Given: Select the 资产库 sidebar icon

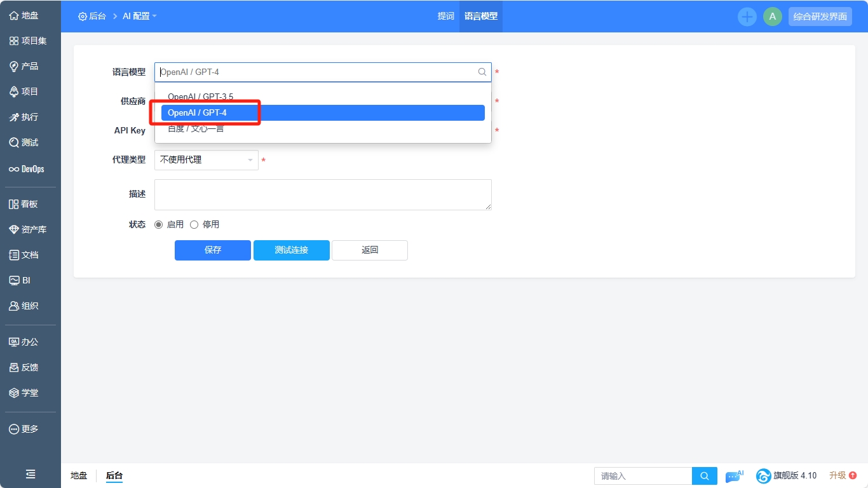Looking at the screenshot, I should click(29, 229).
